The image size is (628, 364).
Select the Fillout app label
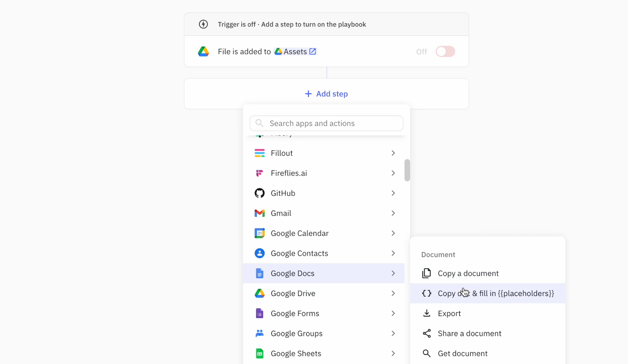pos(282,153)
